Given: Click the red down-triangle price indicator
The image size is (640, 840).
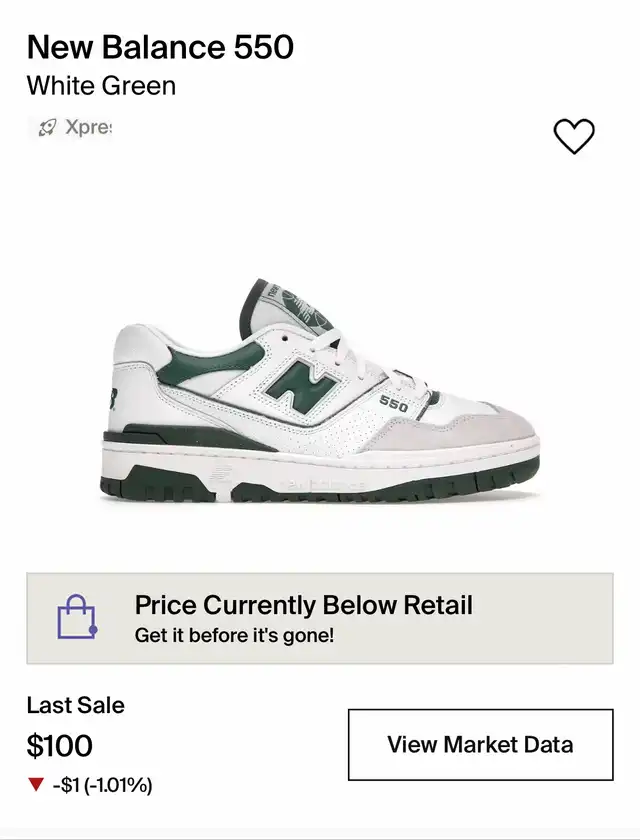Looking at the screenshot, I should [36, 785].
